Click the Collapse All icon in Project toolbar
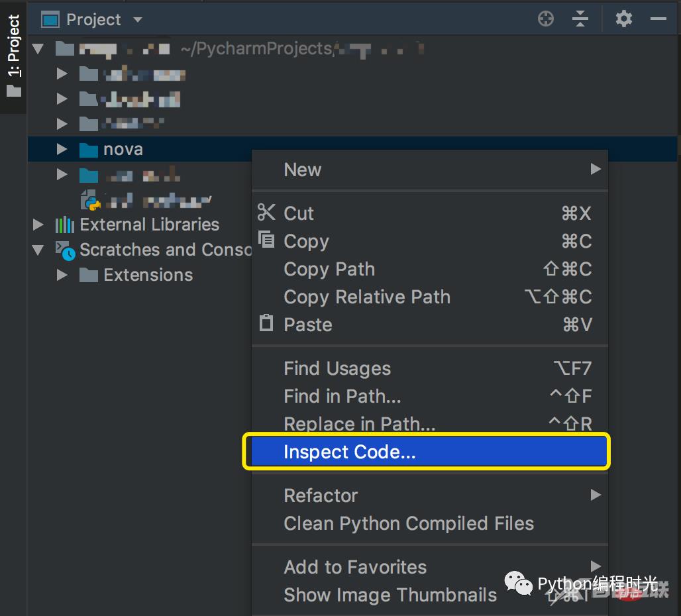This screenshot has height=616, width=681. pyautogui.click(x=580, y=19)
